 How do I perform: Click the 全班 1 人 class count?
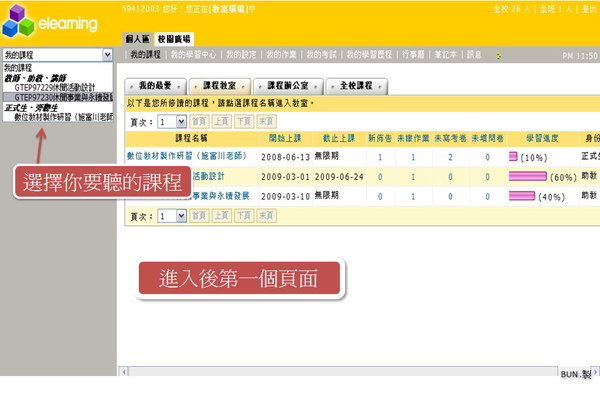coord(556,8)
